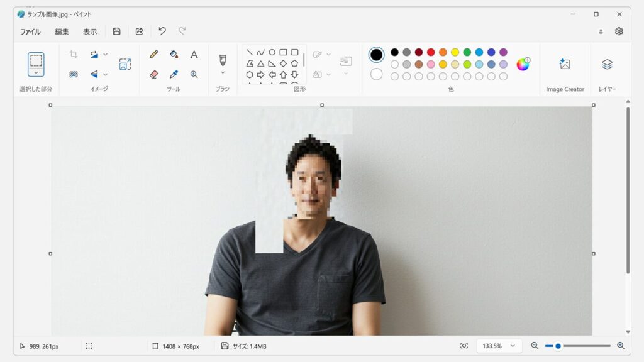The image size is (644, 362).
Task: Click the Undo button
Action: pyautogui.click(x=162, y=31)
